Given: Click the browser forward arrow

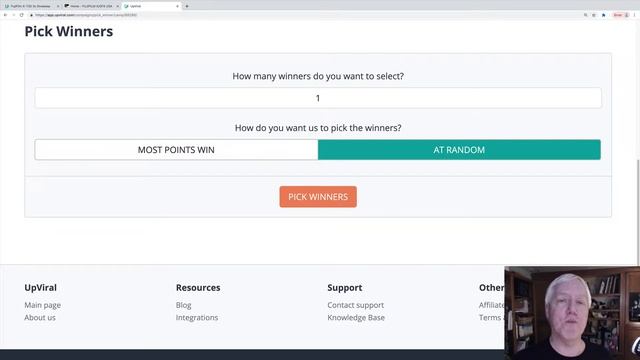Looking at the screenshot, I should [13, 15].
